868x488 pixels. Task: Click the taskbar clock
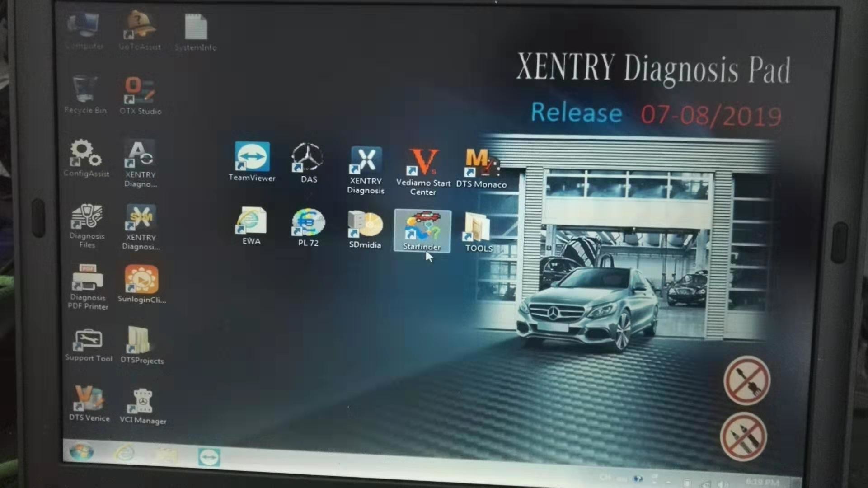click(x=762, y=482)
